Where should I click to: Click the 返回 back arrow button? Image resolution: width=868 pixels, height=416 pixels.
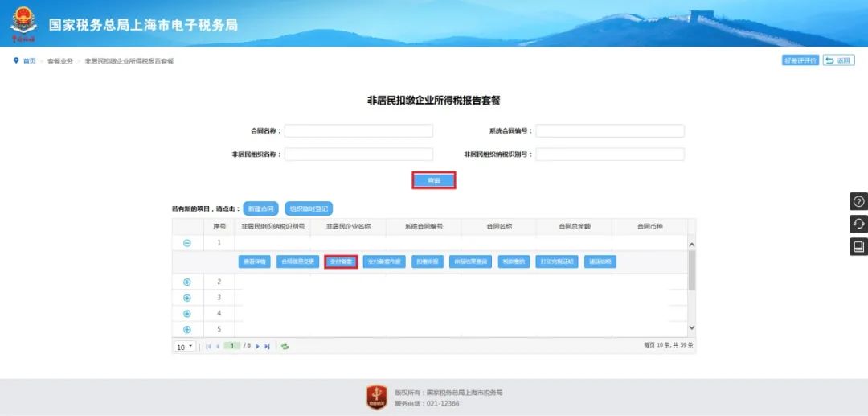(x=838, y=60)
